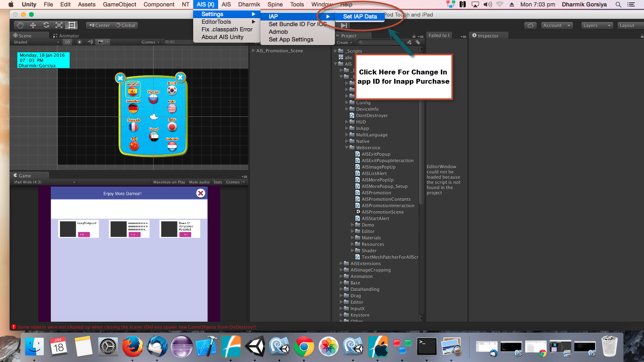Click red error icon in status bar
This screenshot has height=362, width=644.
(14, 327)
